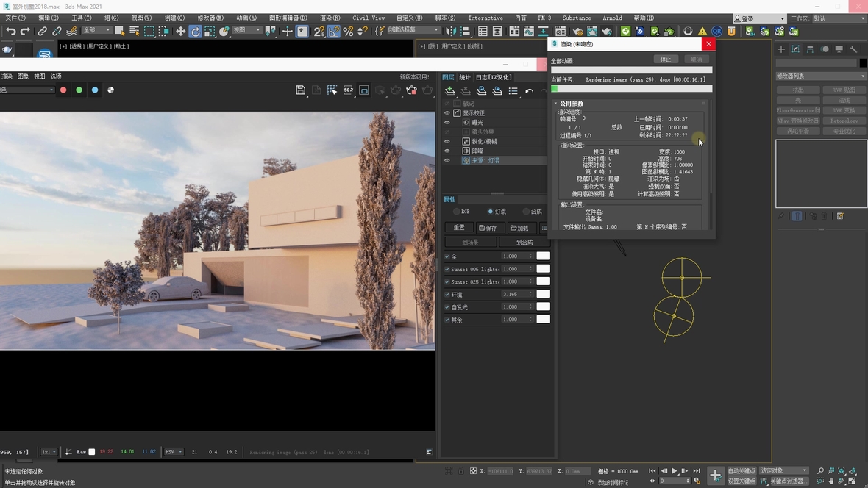Open the 渲染(R) menu in menu bar

(330, 18)
